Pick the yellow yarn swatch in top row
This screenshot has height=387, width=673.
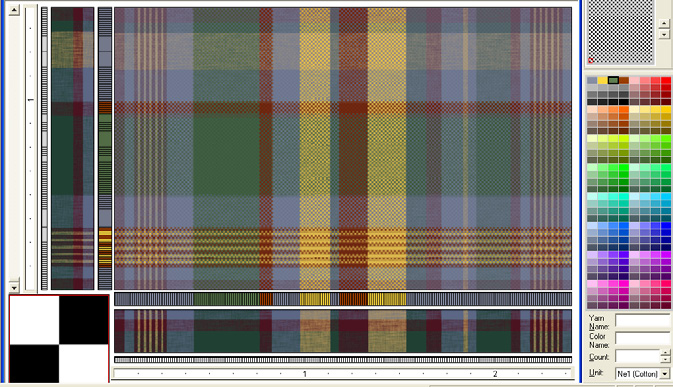click(603, 80)
